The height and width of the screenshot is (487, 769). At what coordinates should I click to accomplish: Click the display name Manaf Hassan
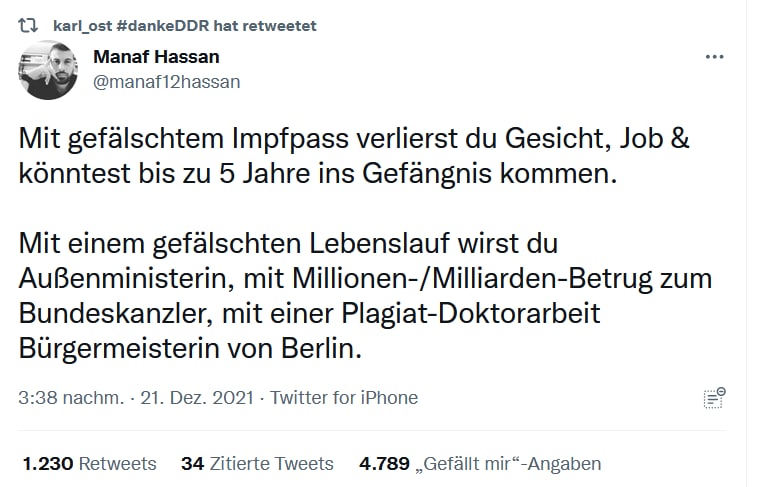pyautogui.click(x=155, y=57)
